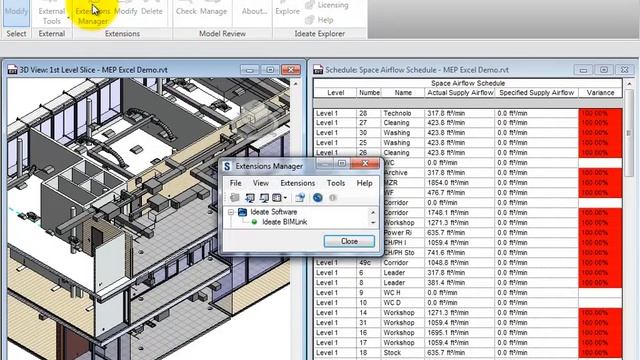Select the Ideate Software tree item
The height and width of the screenshot is (360, 640).
pyautogui.click(x=273, y=212)
